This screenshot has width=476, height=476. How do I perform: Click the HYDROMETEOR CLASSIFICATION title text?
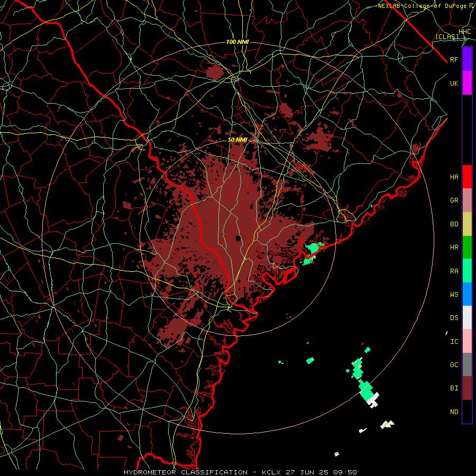186,472
